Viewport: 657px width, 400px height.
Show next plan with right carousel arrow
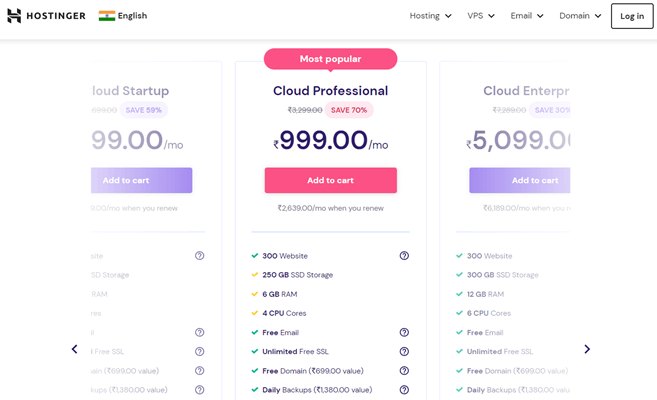point(587,349)
